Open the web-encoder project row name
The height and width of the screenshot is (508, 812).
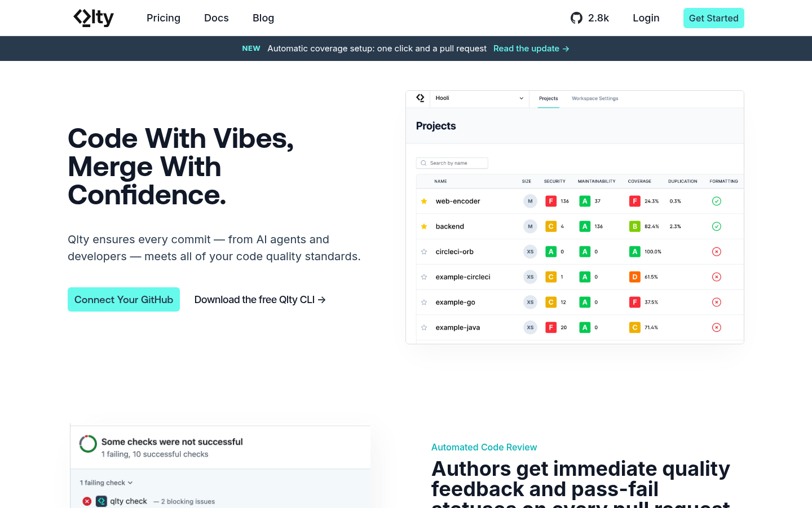[458, 201]
